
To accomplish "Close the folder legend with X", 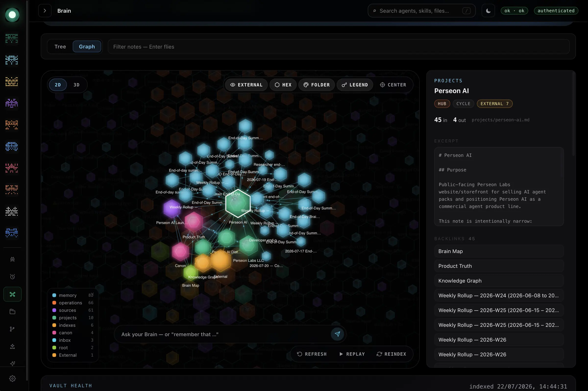I will (93, 294).
